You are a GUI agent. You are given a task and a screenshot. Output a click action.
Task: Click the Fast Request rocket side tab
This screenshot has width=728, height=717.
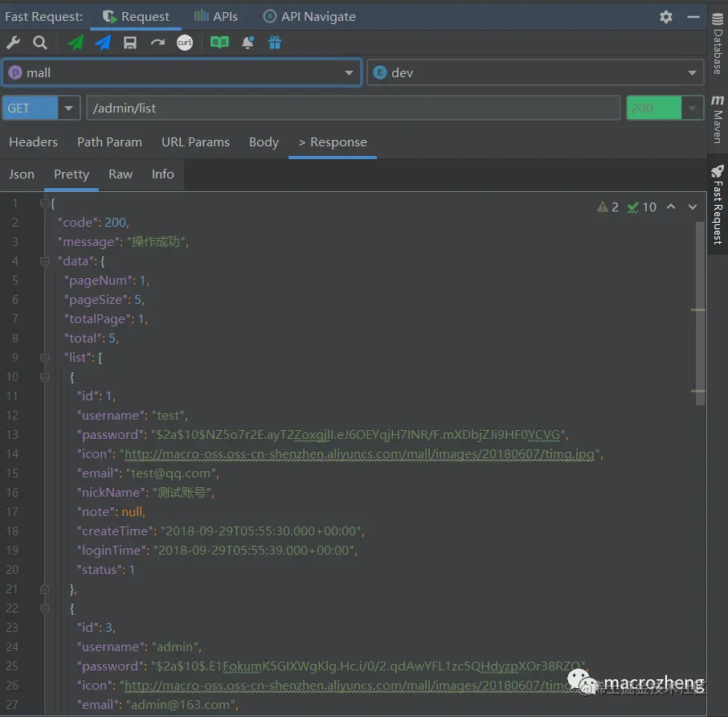tap(718, 204)
